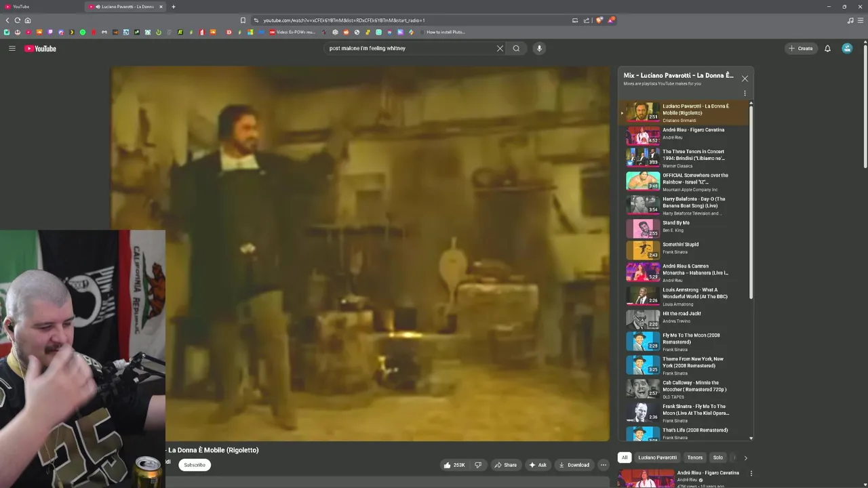Play Harry Belafonte Day-O playlist item
Image resolution: width=868 pixels, height=488 pixels.
click(685, 205)
